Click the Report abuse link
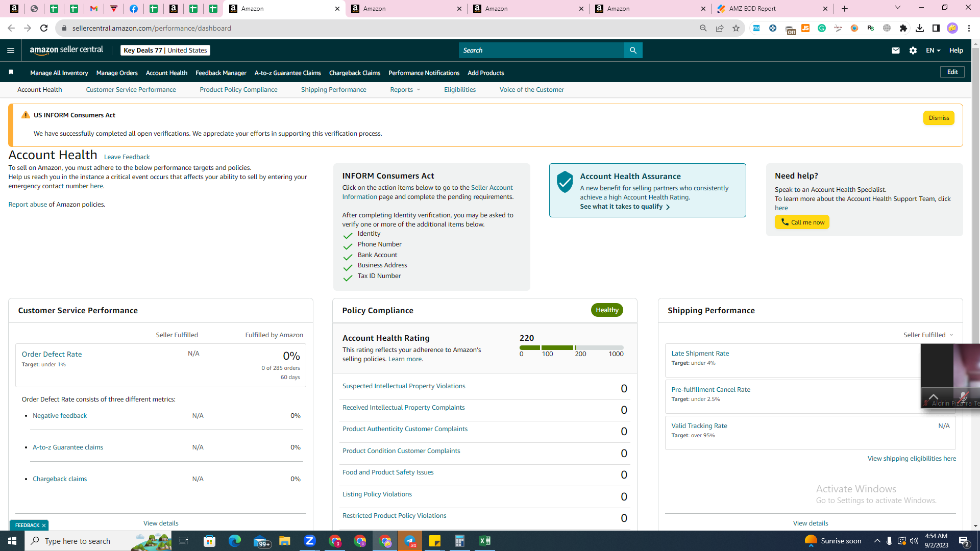 pos(28,205)
